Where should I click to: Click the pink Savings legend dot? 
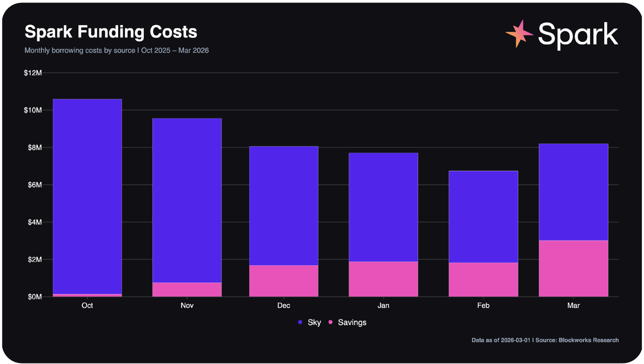tap(330, 322)
